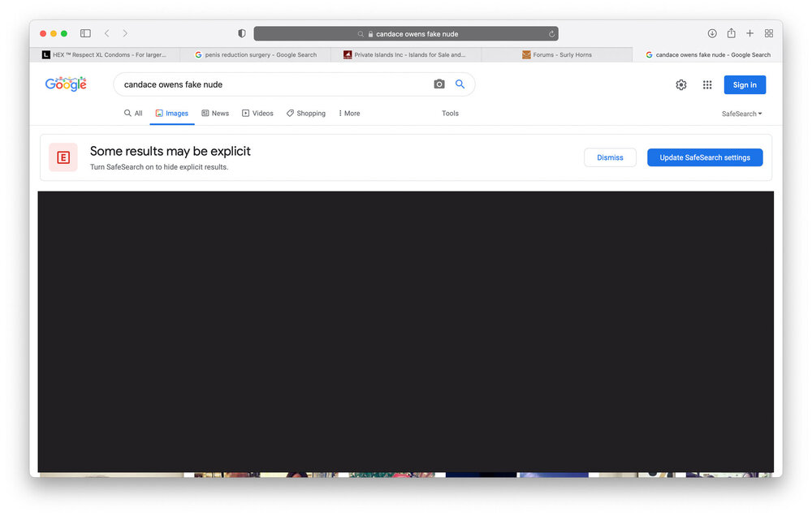Click the privacy report shield icon
Viewport: 812px width, 516px height.
click(x=241, y=33)
